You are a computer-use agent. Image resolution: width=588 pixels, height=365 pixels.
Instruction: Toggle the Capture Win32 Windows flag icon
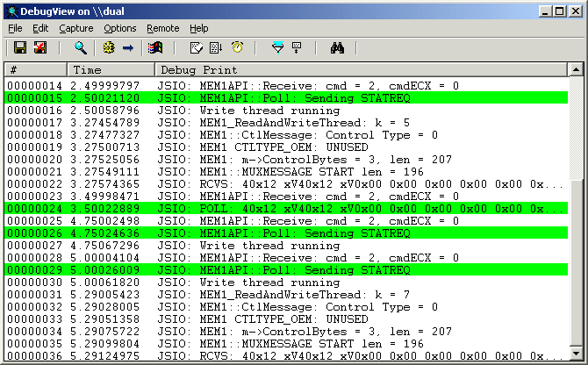pyautogui.click(x=155, y=47)
